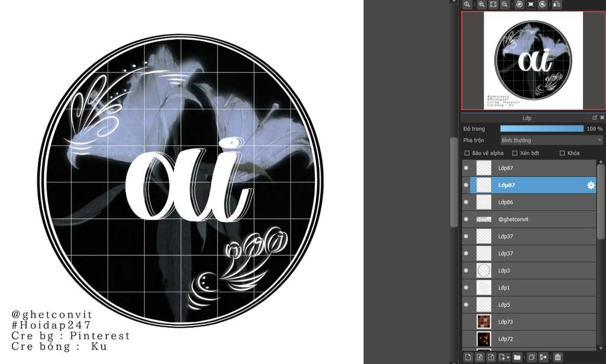This screenshot has width=606, height=364.
Task: Click the flip canvas horizontally icon in navigator
Action: [556, 4]
